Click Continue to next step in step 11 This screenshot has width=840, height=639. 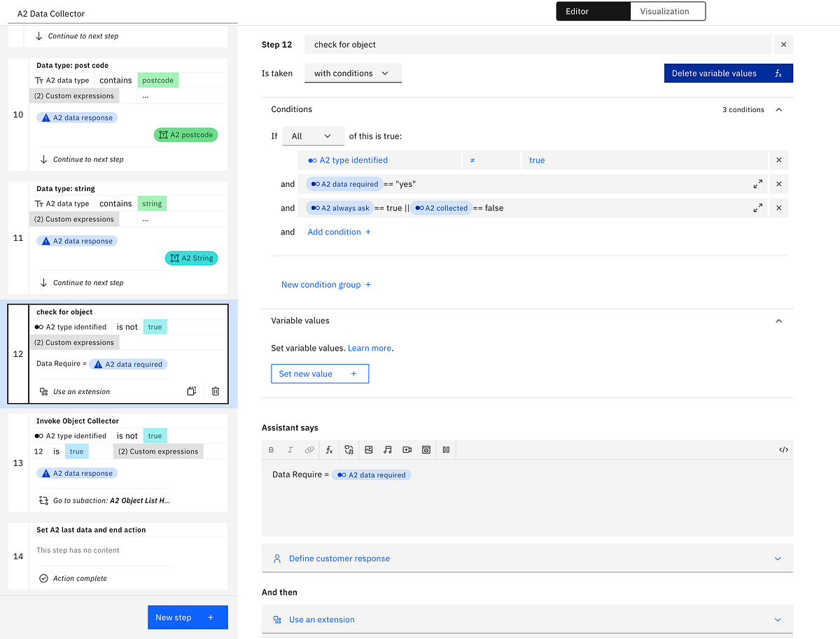pyautogui.click(x=88, y=283)
